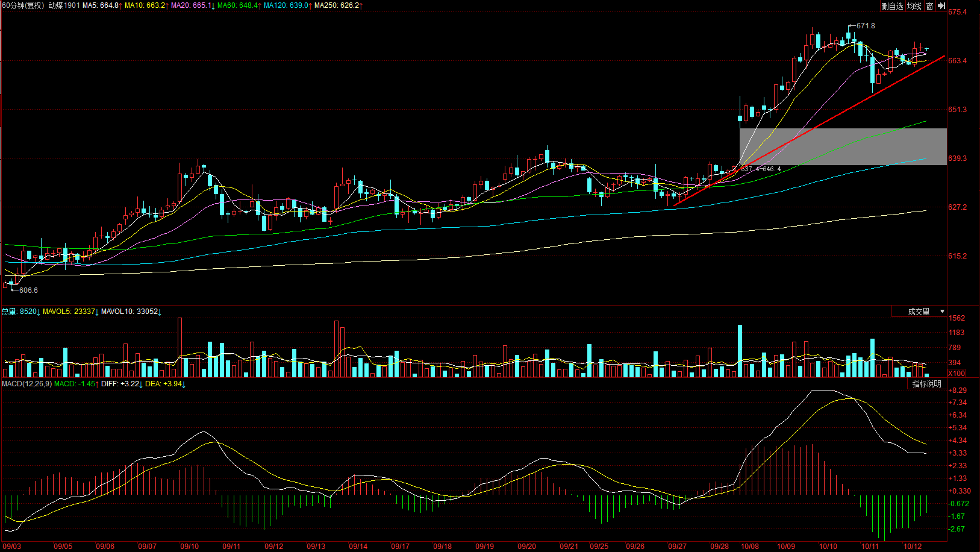Click the 窗 window button
Viewport: 980px width, 552px height.
(x=930, y=6)
